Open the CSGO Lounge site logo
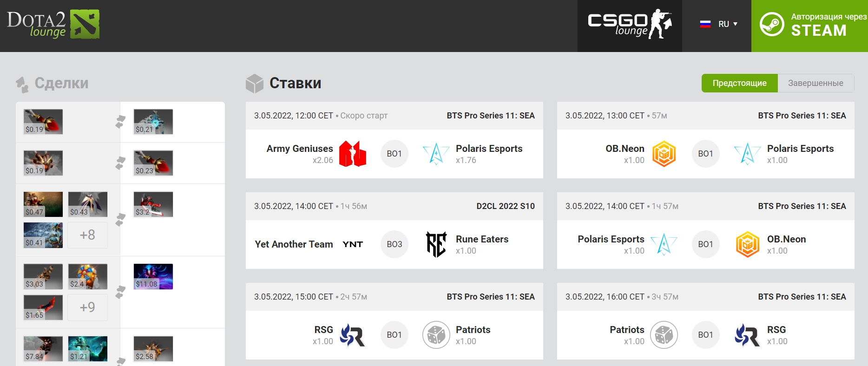This screenshot has height=366, width=868. coord(630,24)
